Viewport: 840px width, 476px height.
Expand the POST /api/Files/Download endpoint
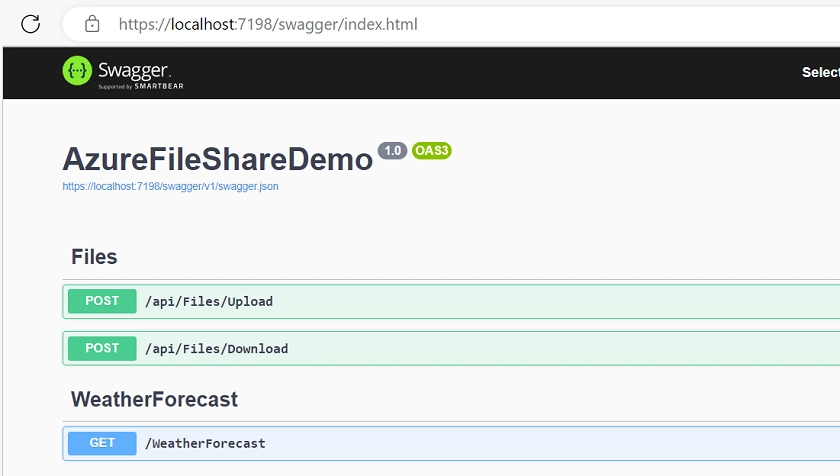(x=451, y=349)
